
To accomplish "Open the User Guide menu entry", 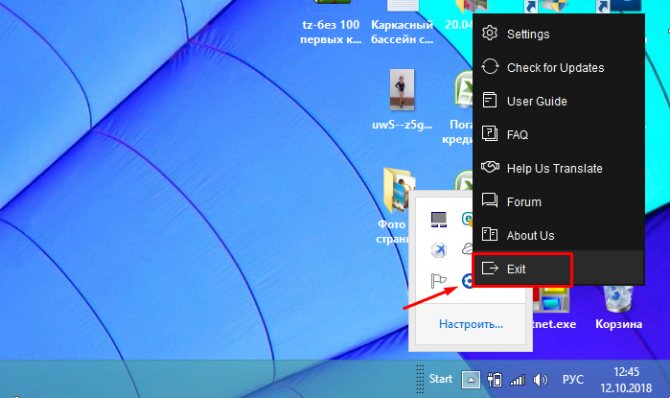I will (x=558, y=101).
